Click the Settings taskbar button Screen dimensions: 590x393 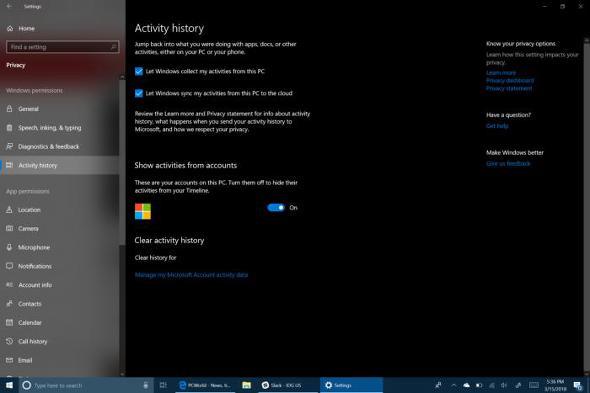pyautogui.click(x=351, y=385)
